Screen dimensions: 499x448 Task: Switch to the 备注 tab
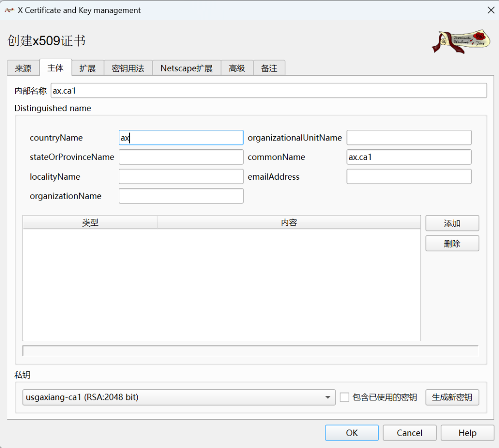click(x=269, y=68)
